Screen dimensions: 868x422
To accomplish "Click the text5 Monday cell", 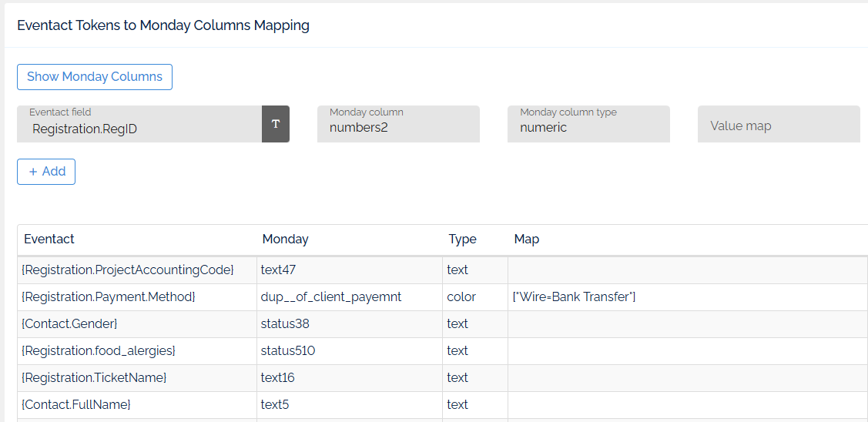I will [350, 405].
